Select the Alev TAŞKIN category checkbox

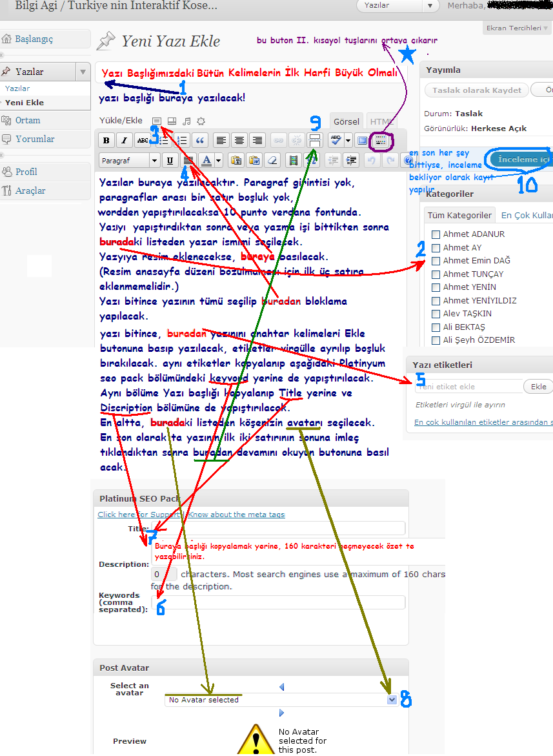point(436,314)
